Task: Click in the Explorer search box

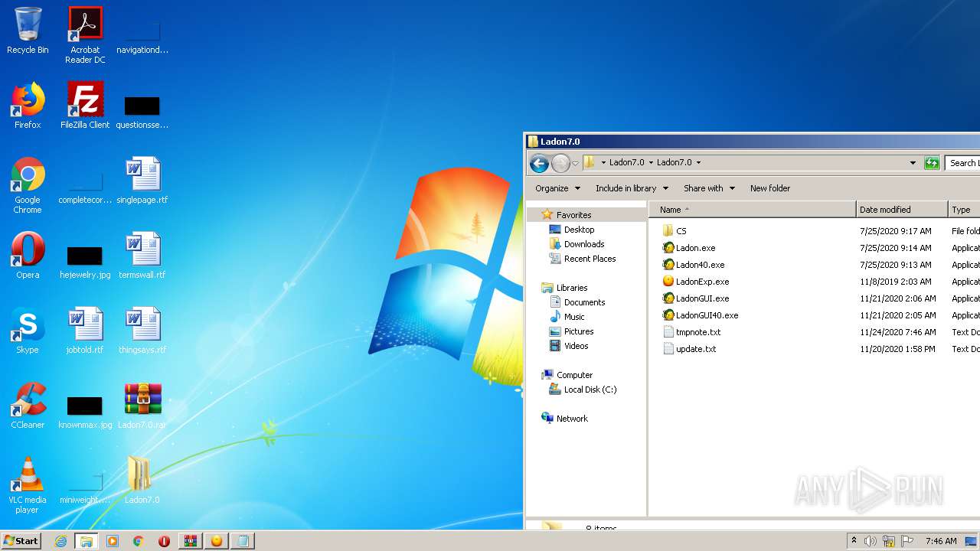Action: click(x=962, y=163)
